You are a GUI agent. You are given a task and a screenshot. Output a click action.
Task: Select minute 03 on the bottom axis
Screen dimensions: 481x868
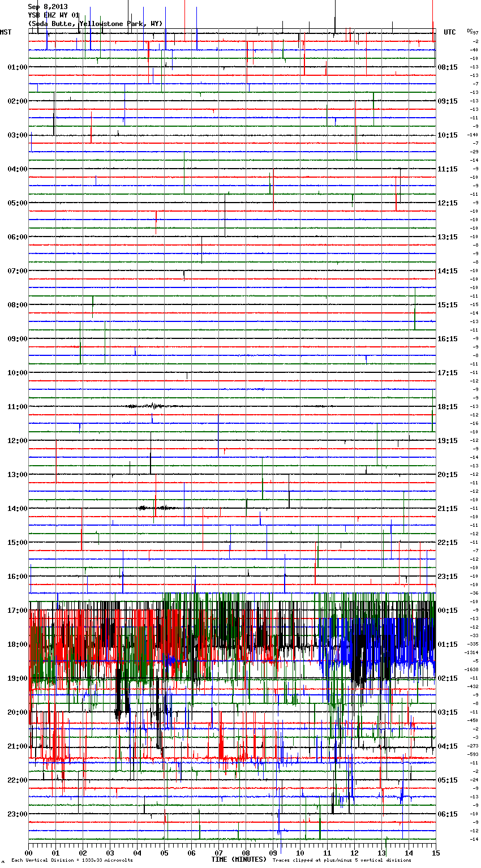110,853
